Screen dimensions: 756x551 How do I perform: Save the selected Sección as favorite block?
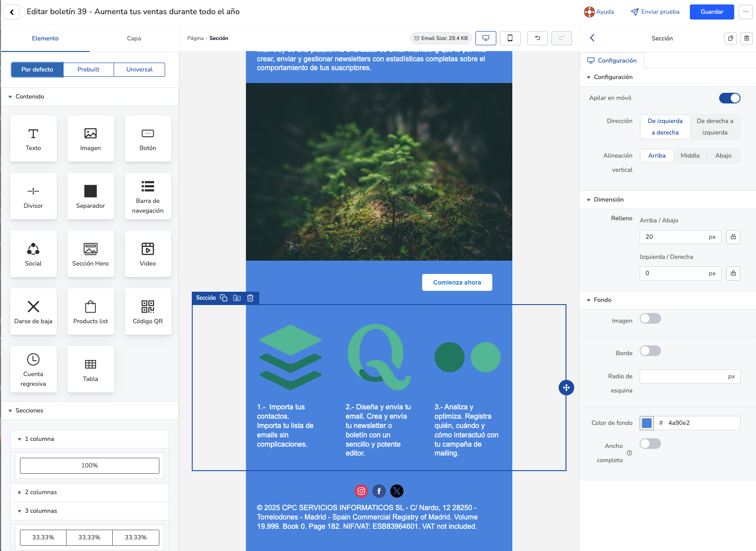[237, 298]
